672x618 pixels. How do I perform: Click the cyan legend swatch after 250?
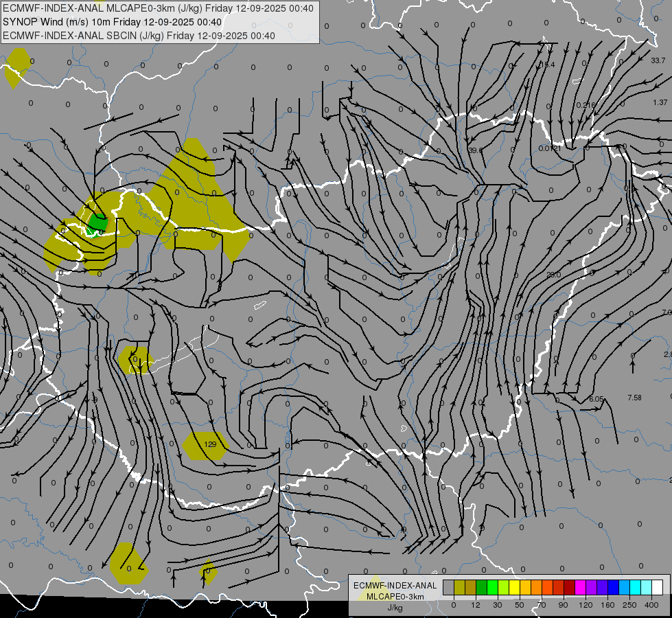click(x=636, y=587)
